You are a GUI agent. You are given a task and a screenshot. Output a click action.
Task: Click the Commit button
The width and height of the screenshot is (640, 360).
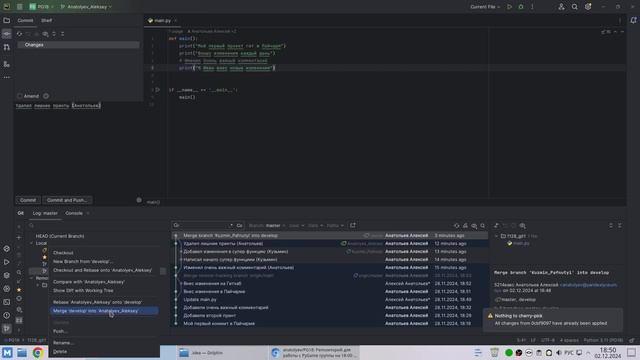(x=28, y=200)
